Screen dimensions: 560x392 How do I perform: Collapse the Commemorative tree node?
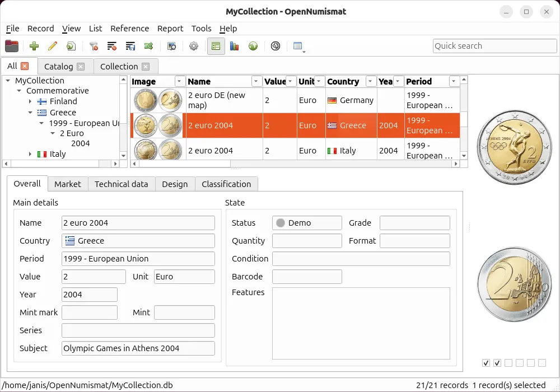click(x=19, y=91)
